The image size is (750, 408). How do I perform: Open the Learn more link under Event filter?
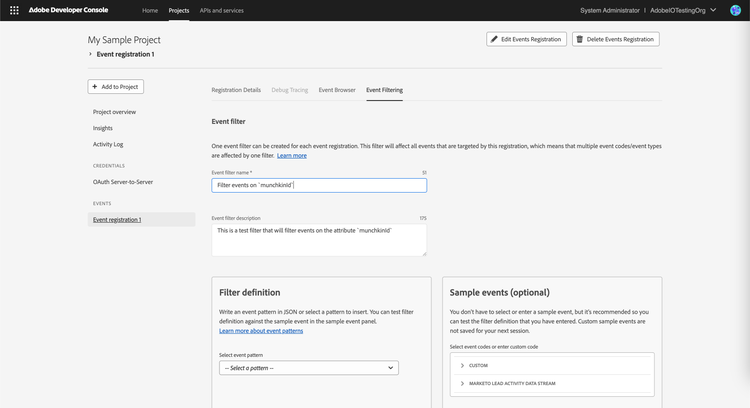[x=292, y=156]
